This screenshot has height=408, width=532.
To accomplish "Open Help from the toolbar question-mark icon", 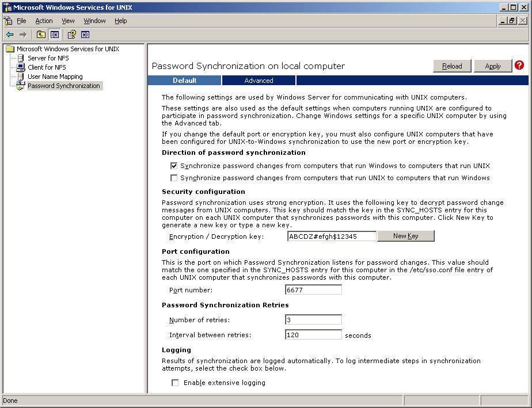I will point(71,35).
